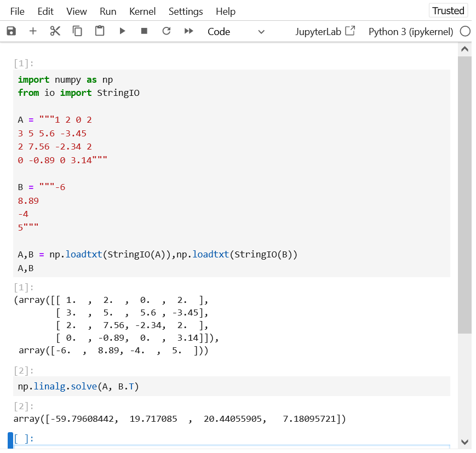Click the solve output array result
476x453 pixels.
(x=180, y=419)
